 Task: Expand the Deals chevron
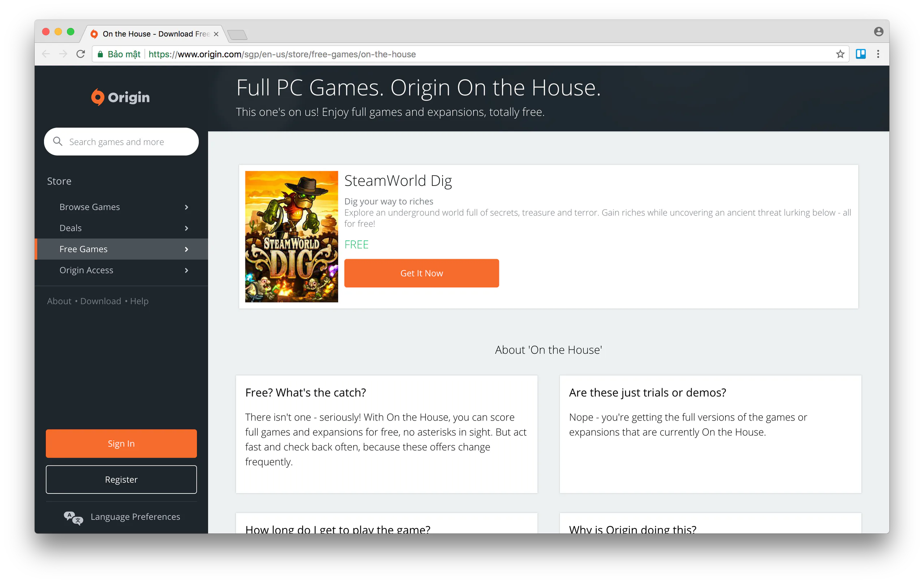point(187,229)
